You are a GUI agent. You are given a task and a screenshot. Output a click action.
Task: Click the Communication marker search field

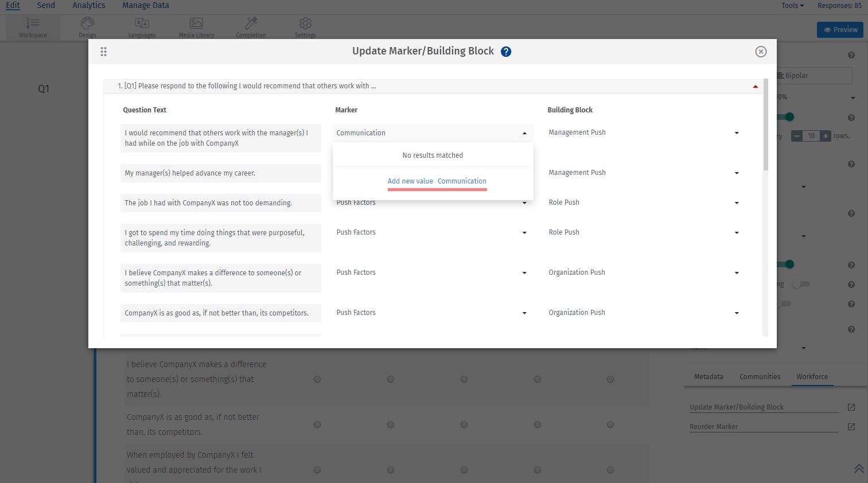427,133
